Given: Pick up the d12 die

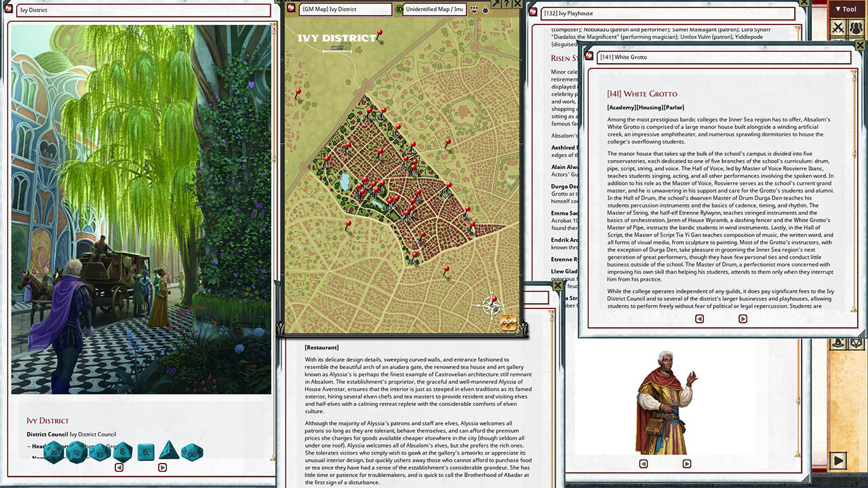Looking at the screenshot, I should (x=77, y=452).
